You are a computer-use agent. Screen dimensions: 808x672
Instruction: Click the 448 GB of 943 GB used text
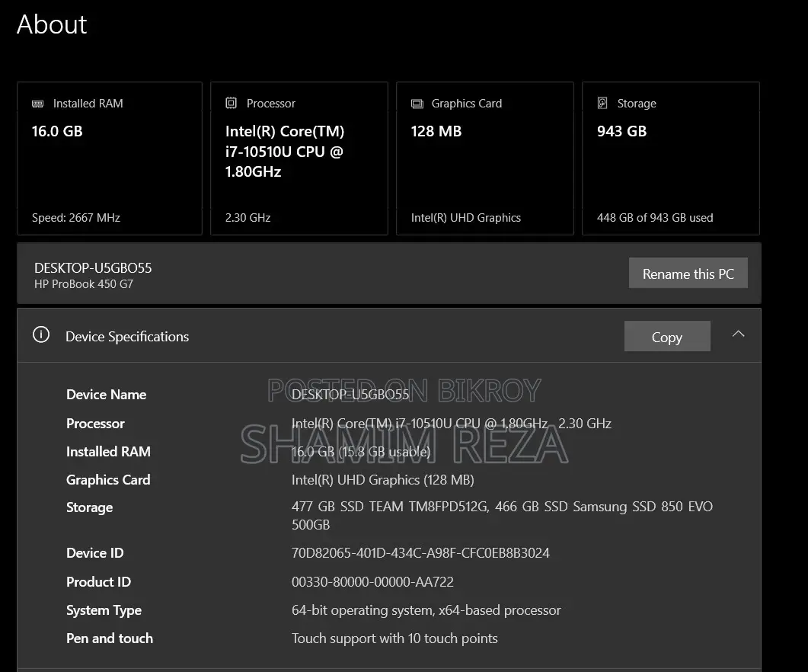pos(655,218)
